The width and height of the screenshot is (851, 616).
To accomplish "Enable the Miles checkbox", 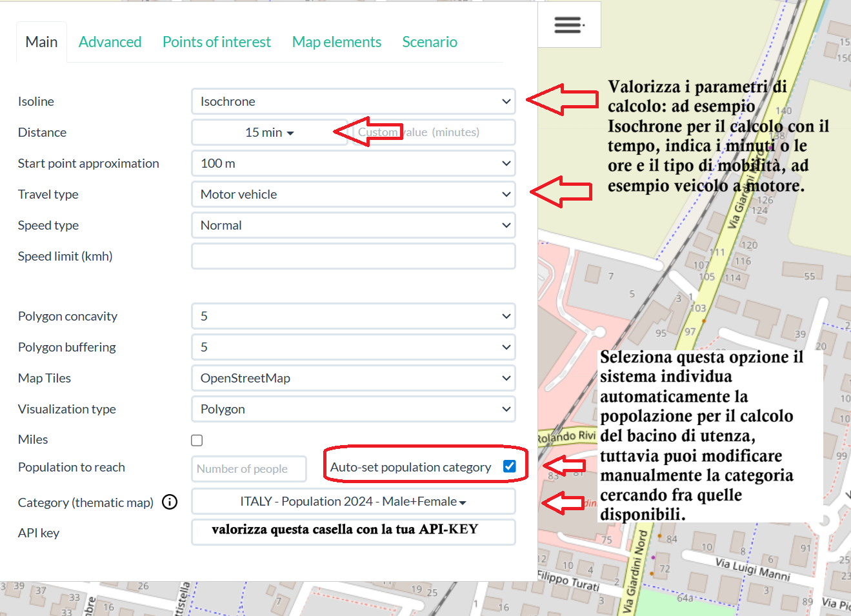I will click(197, 441).
